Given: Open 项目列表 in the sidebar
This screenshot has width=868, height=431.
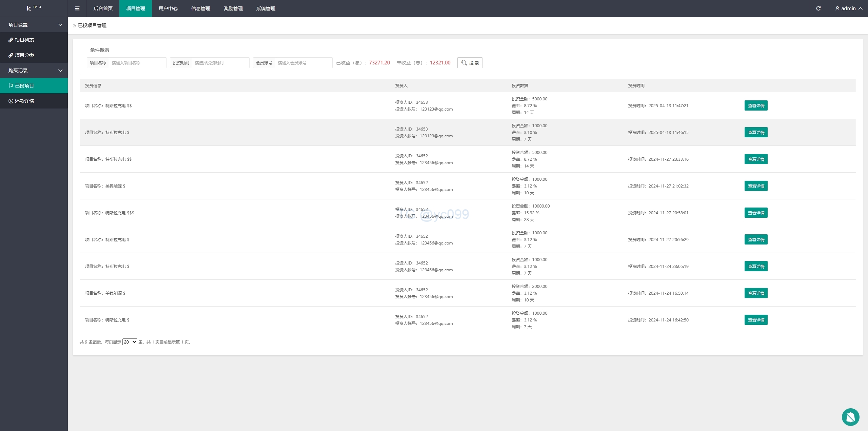Looking at the screenshot, I should (24, 40).
